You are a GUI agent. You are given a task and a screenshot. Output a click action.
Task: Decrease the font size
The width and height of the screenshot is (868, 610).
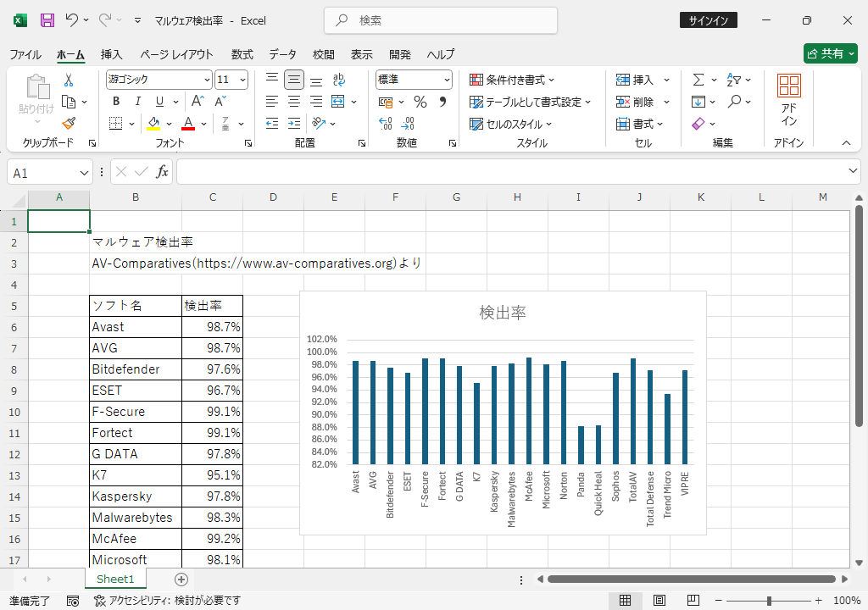220,102
